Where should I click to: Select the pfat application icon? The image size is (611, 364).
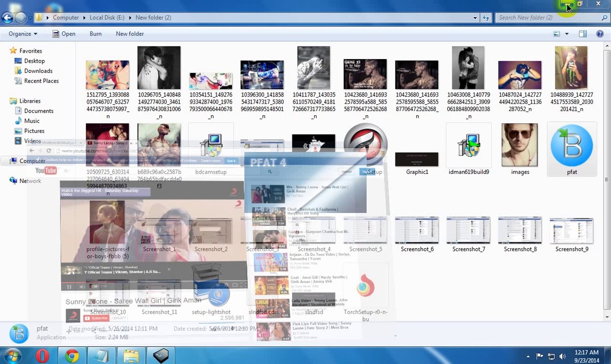point(572,150)
